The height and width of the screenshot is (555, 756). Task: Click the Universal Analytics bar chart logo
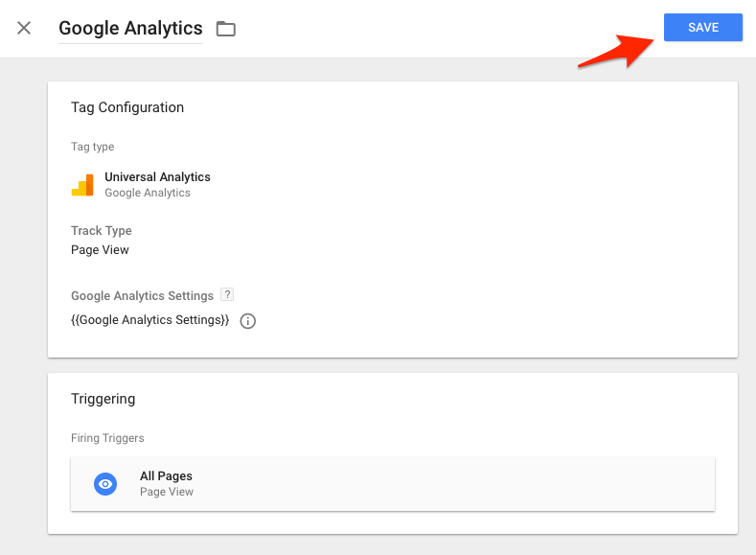pyautogui.click(x=82, y=184)
